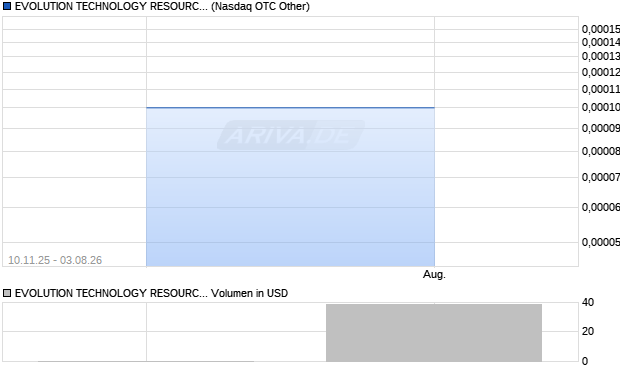Click the 0,00006 price axis label

(x=601, y=207)
